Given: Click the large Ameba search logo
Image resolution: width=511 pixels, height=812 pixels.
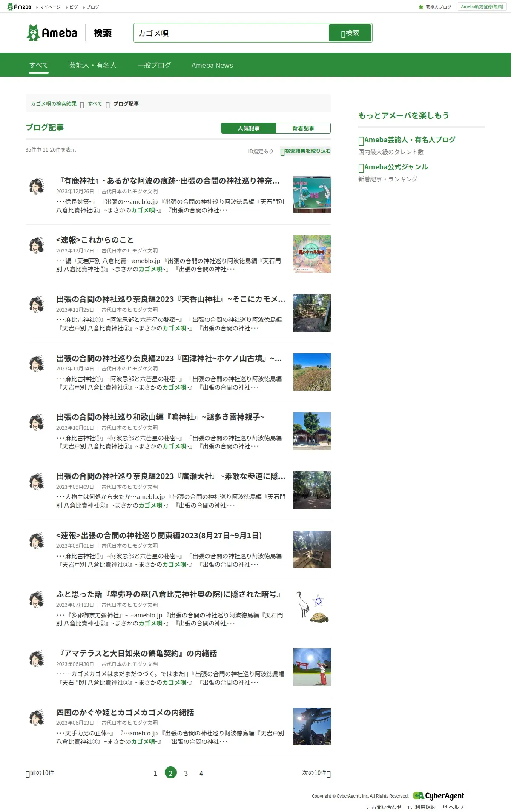Looking at the screenshot, I should point(52,33).
